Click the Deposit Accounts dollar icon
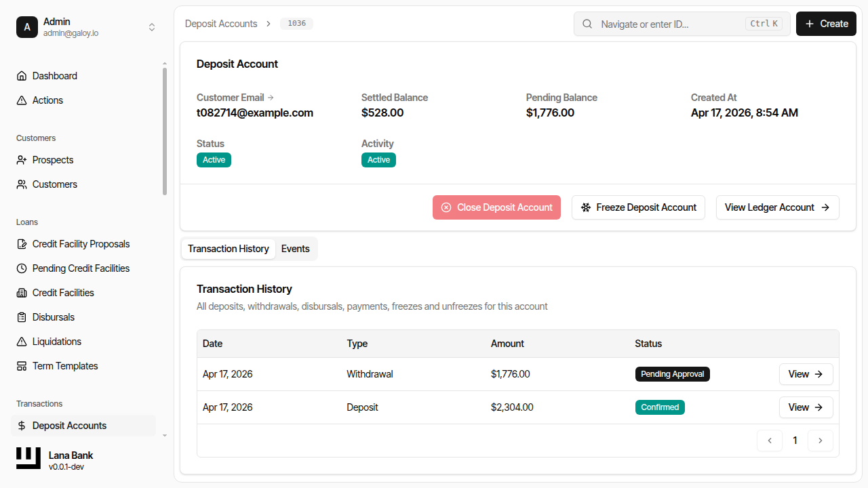 (21, 425)
